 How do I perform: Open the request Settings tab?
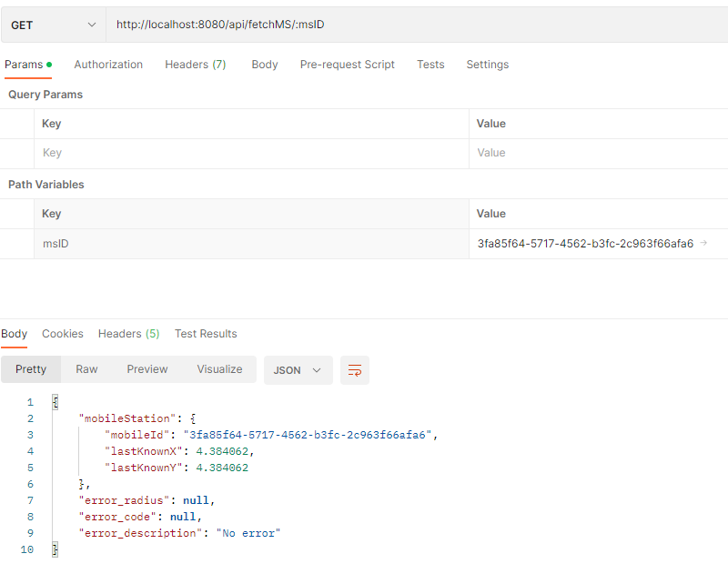[x=487, y=65]
